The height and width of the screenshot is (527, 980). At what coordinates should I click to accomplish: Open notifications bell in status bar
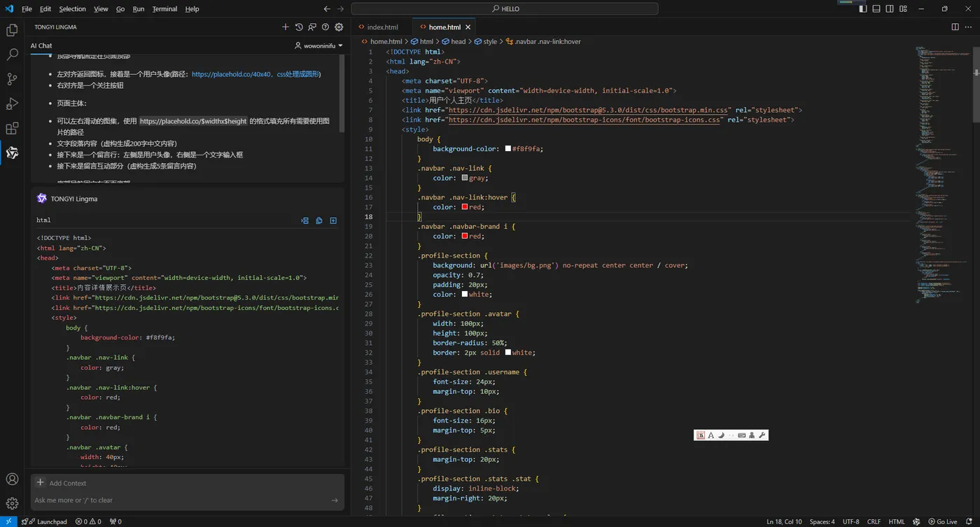click(x=969, y=521)
